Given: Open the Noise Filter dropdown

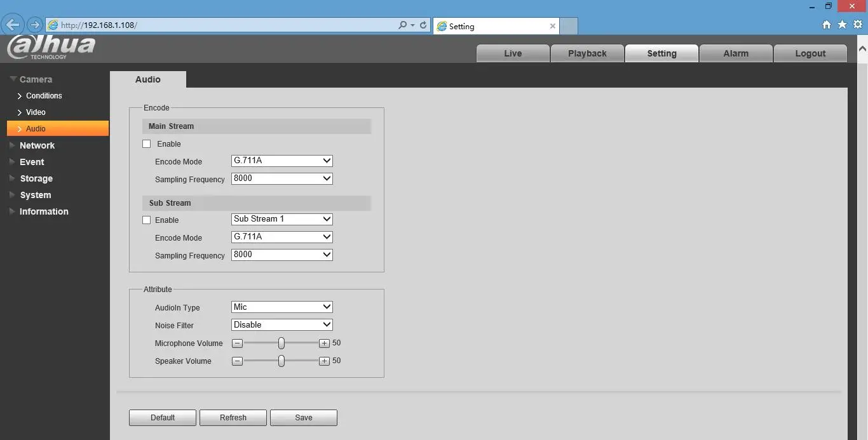Looking at the screenshot, I should click(x=282, y=324).
